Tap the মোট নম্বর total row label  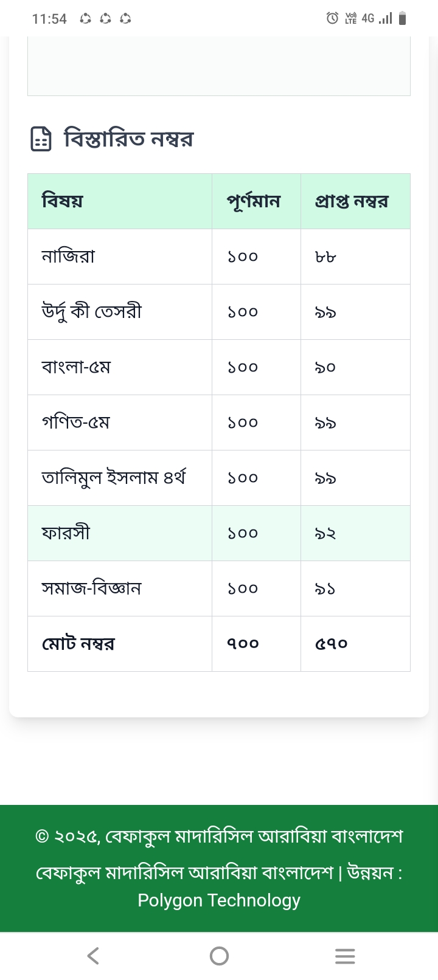tap(78, 644)
